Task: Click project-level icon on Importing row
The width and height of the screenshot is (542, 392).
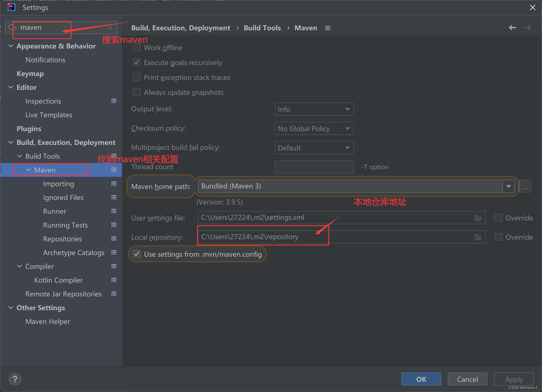Action: tap(114, 183)
